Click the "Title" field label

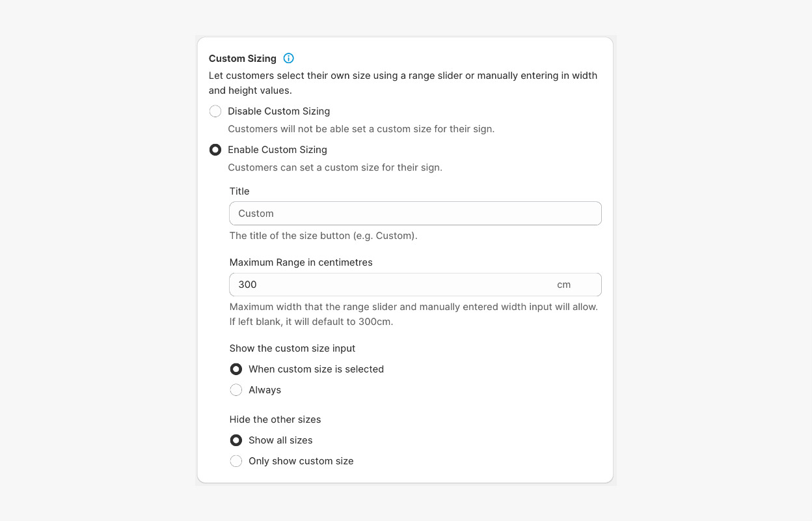(239, 191)
